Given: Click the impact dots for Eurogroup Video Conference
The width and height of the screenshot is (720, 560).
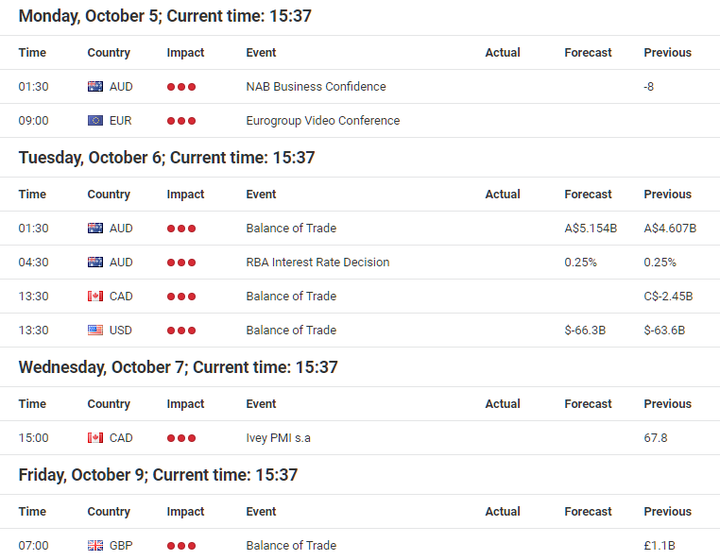Looking at the screenshot, I should click(x=181, y=121).
